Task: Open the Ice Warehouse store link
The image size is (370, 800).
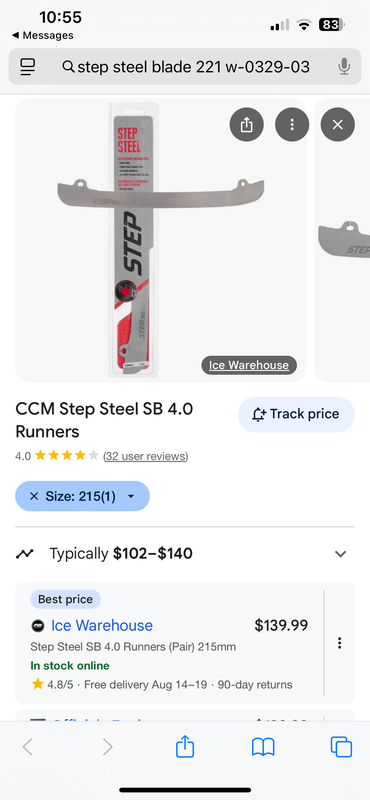Action: tap(102, 626)
